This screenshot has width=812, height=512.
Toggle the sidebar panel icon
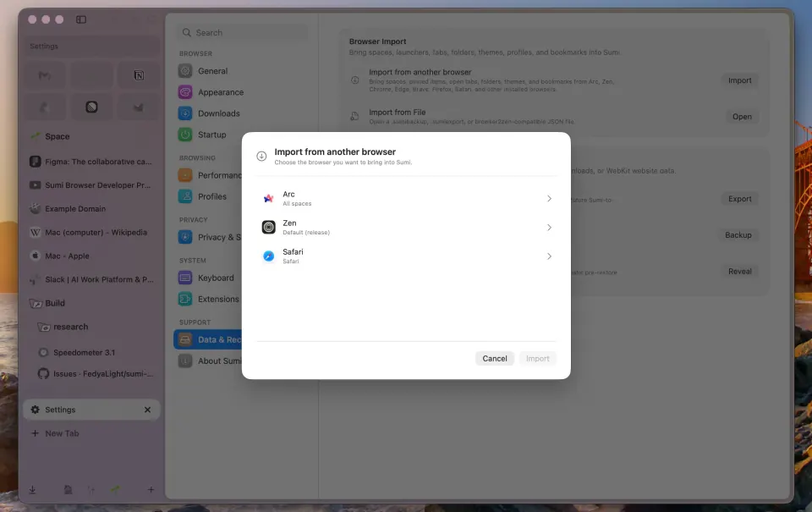coord(81,19)
